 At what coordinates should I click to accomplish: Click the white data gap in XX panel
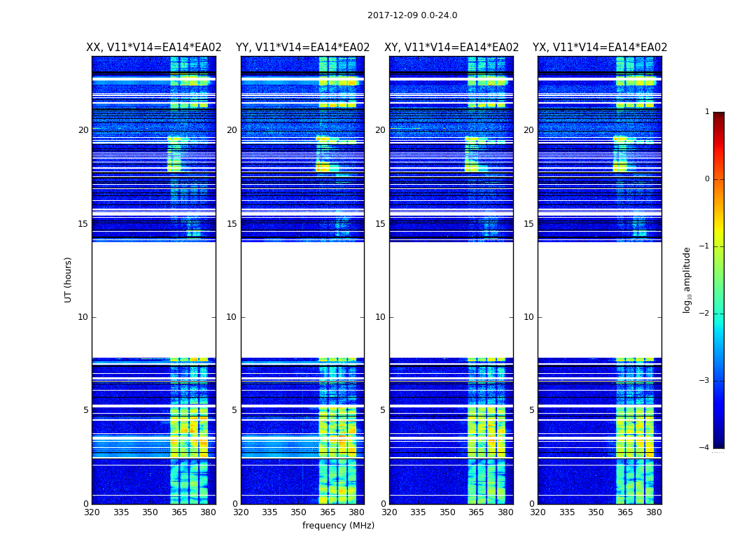(x=153, y=300)
